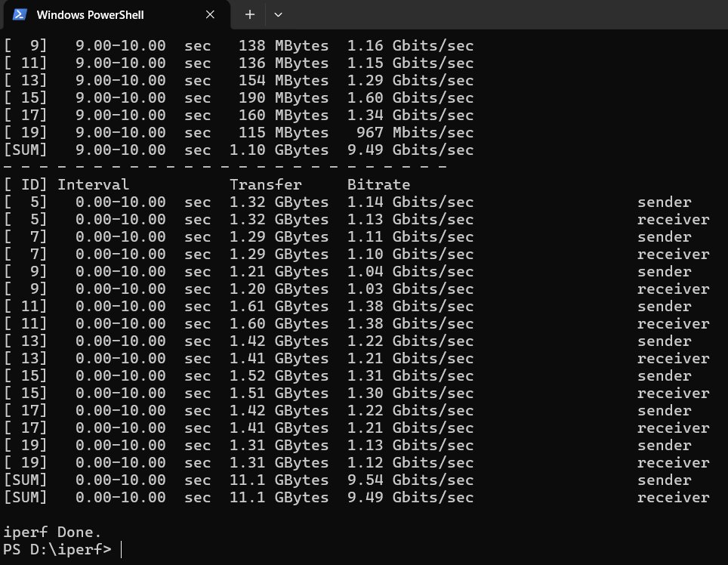Image resolution: width=728 pixels, height=565 pixels.
Task: Click the PowerShell icon in the tab
Action: tap(20, 14)
